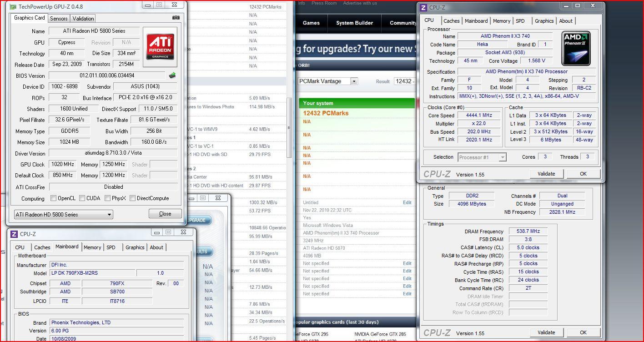The height and width of the screenshot is (342, 644).
Task: Minimize the TechPowerUp GPU-Z window
Action: click(x=147, y=5)
